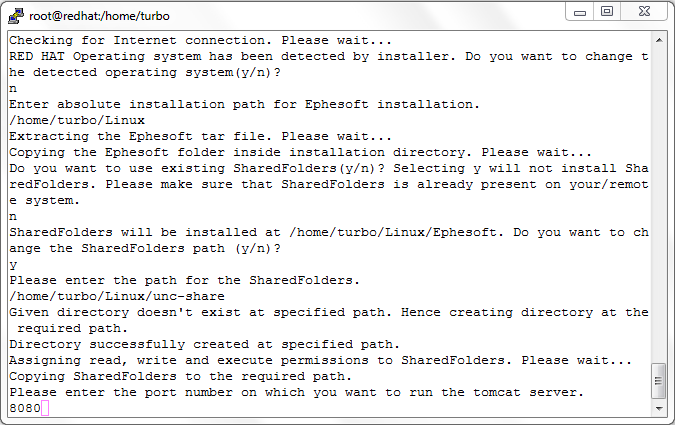Click the 'Extracting the Ephesoft tar file' line

tap(201, 136)
